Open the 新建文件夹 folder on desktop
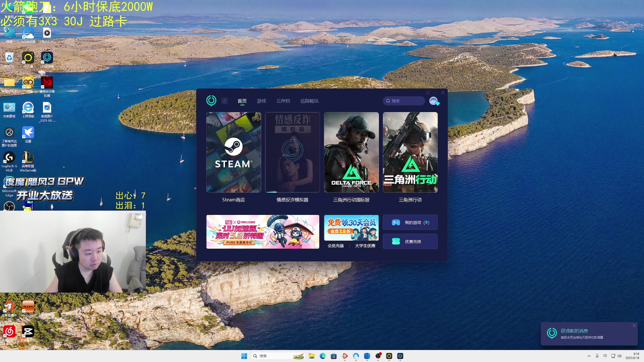The height and width of the screenshot is (362, 644). pos(9,85)
